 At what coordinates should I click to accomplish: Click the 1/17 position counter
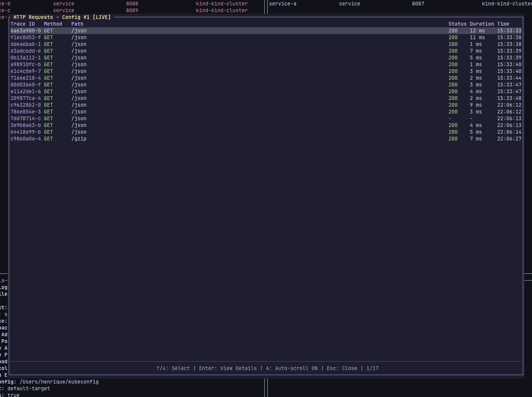[x=372, y=368]
